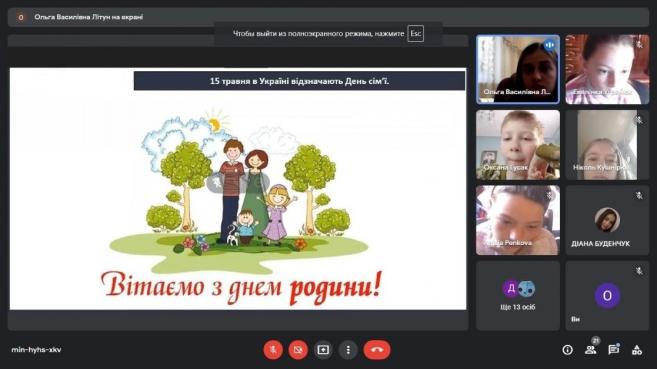
Task: Expand the 'Ще 13 осіб' participants tile
Action: (518, 296)
